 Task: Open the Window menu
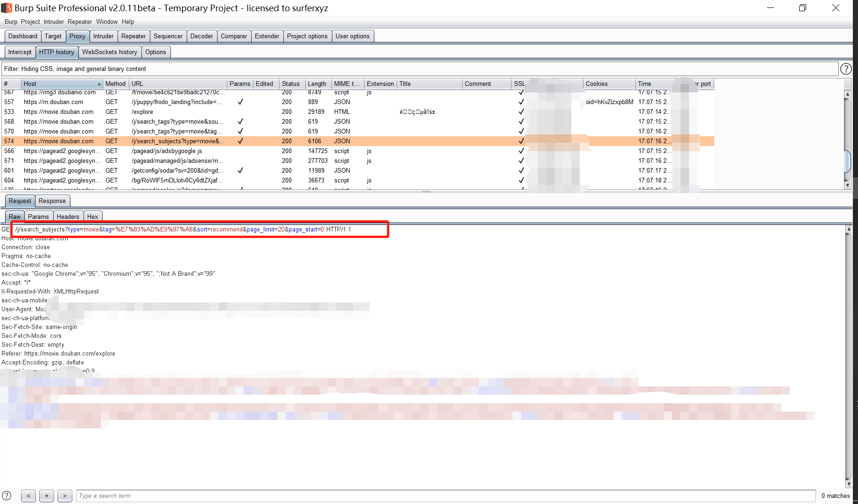[x=107, y=22]
